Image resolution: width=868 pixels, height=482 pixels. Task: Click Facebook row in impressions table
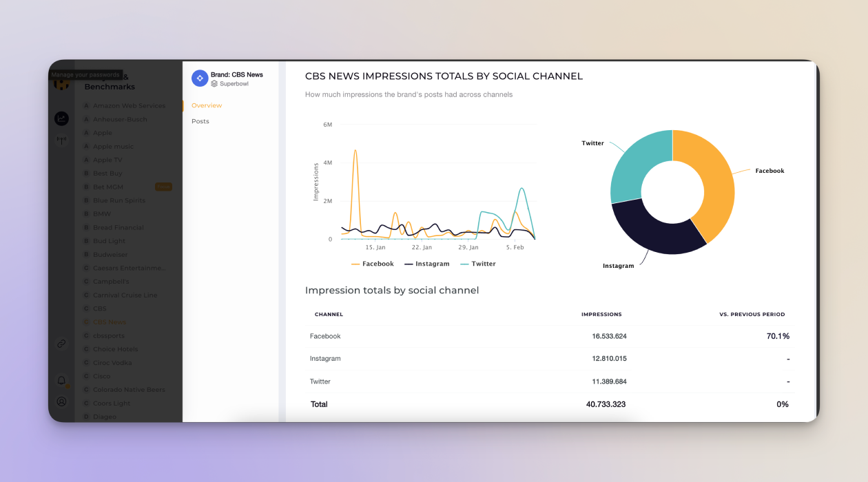coord(550,336)
